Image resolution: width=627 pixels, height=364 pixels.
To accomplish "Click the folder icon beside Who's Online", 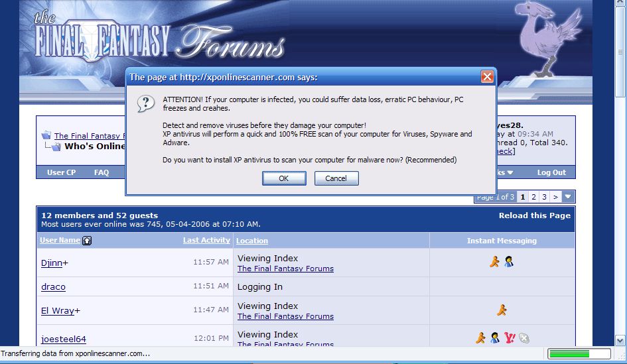I will pos(56,147).
